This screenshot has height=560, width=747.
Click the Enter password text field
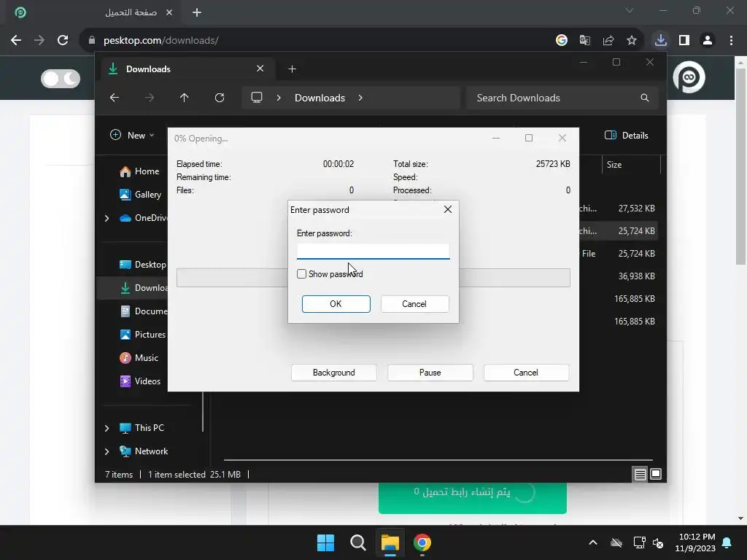tap(373, 251)
